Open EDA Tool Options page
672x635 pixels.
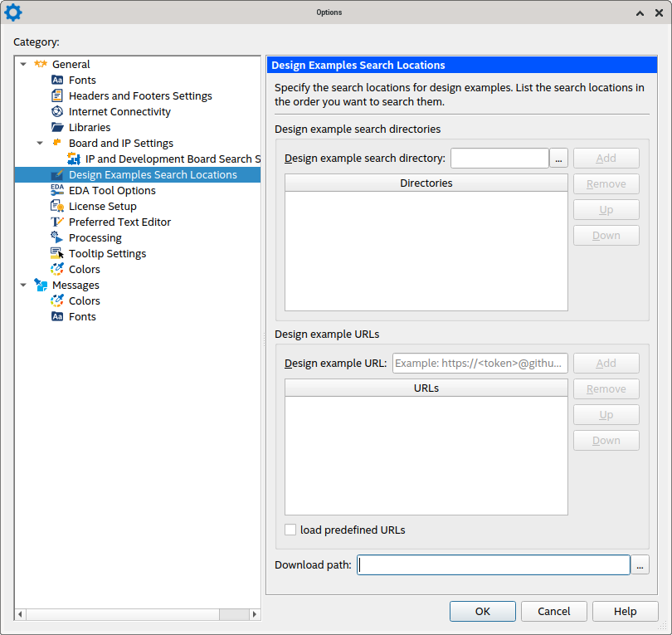tap(112, 190)
